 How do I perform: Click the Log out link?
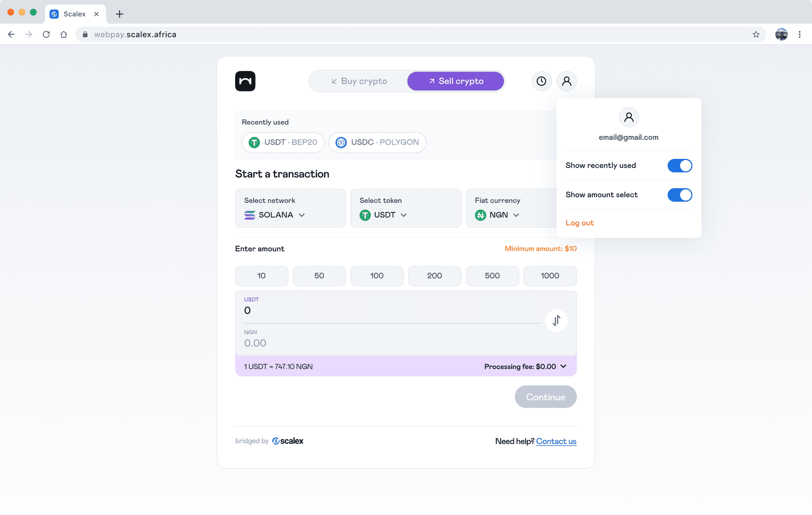click(579, 223)
